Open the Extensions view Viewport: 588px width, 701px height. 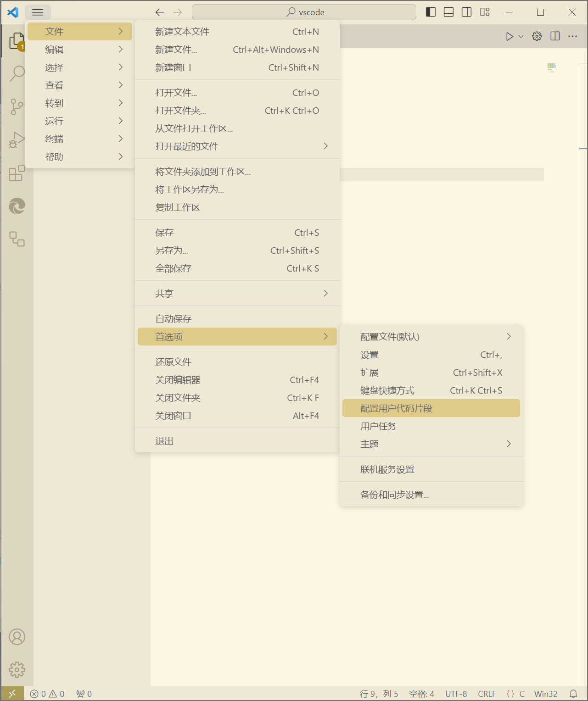[17, 173]
